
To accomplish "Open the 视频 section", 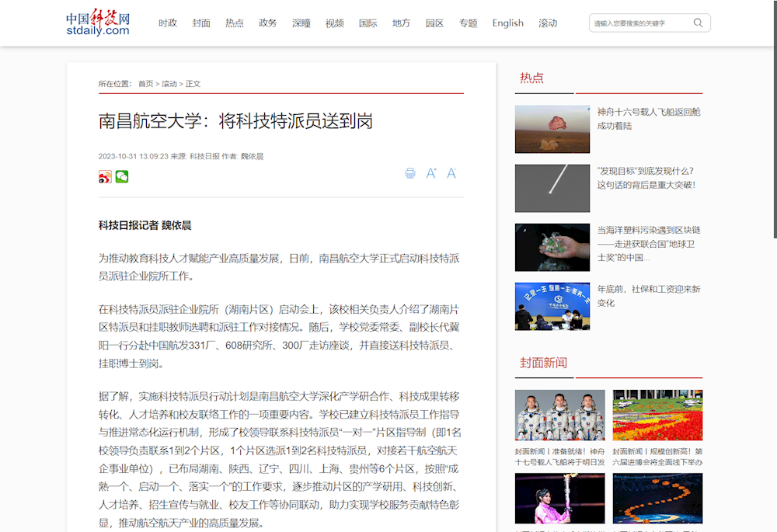I will point(334,23).
